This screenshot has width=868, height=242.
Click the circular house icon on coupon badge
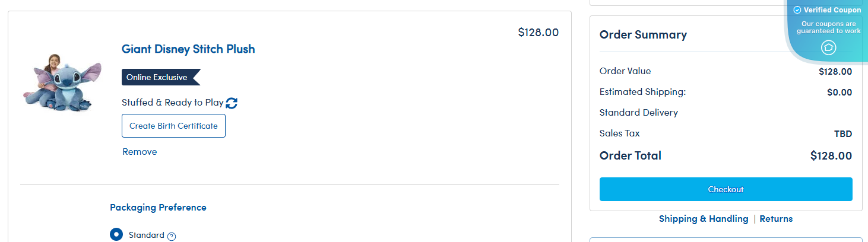tap(828, 47)
